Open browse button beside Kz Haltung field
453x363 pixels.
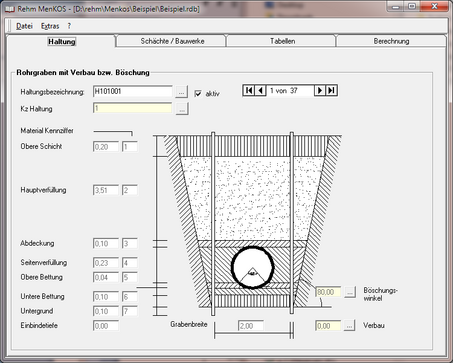pyautogui.click(x=182, y=109)
